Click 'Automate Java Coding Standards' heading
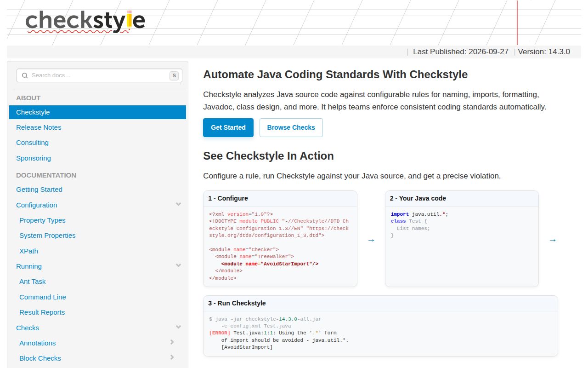This screenshot has height=368, width=588. [x=335, y=75]
